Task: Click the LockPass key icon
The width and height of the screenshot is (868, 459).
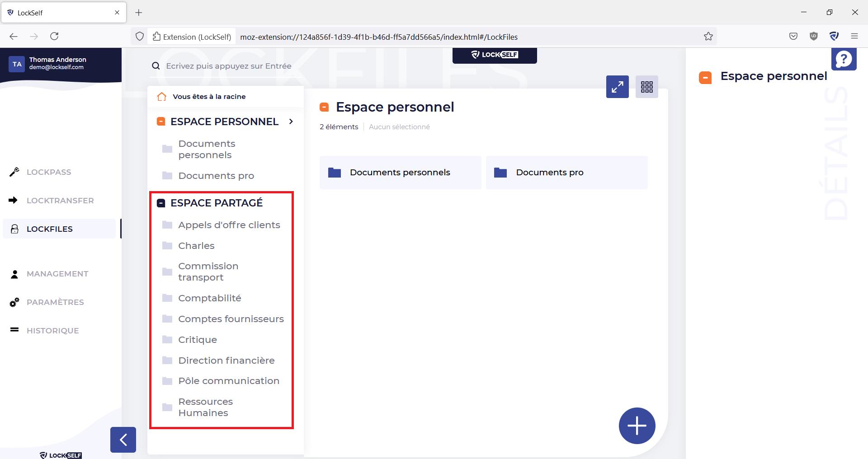Action: (14, 172)
